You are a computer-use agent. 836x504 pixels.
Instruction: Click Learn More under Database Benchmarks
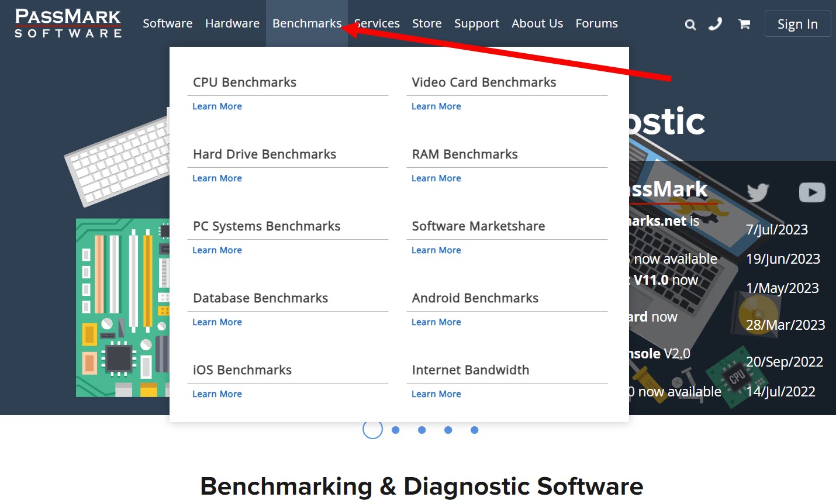[x=217, y=322]
